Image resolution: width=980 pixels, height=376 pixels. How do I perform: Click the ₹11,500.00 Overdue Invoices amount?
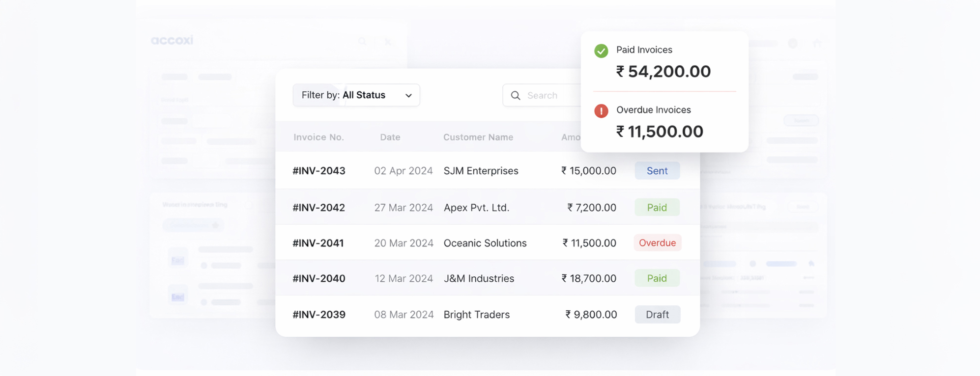[x=660, y=131]
